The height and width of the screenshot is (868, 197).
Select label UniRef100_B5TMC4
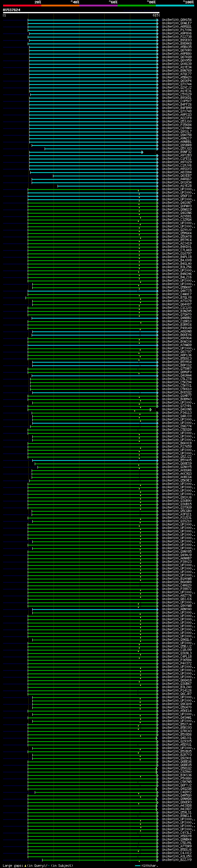177,240
